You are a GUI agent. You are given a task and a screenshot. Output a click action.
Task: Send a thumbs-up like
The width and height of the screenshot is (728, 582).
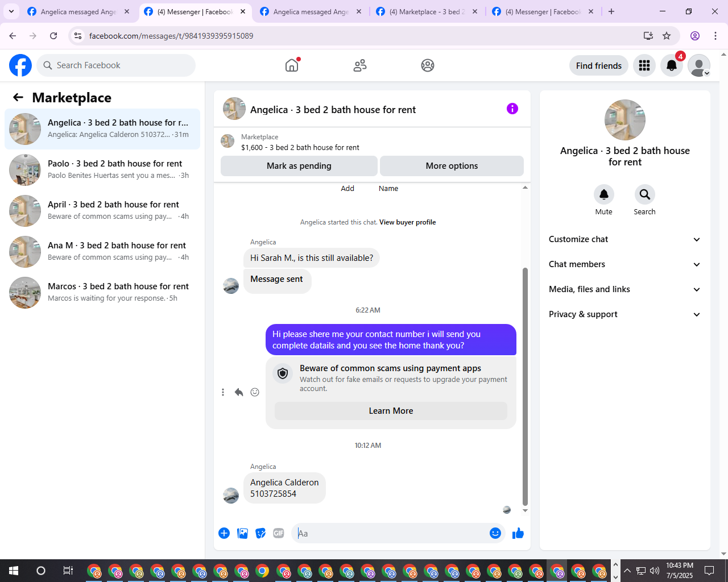[518, 533]
